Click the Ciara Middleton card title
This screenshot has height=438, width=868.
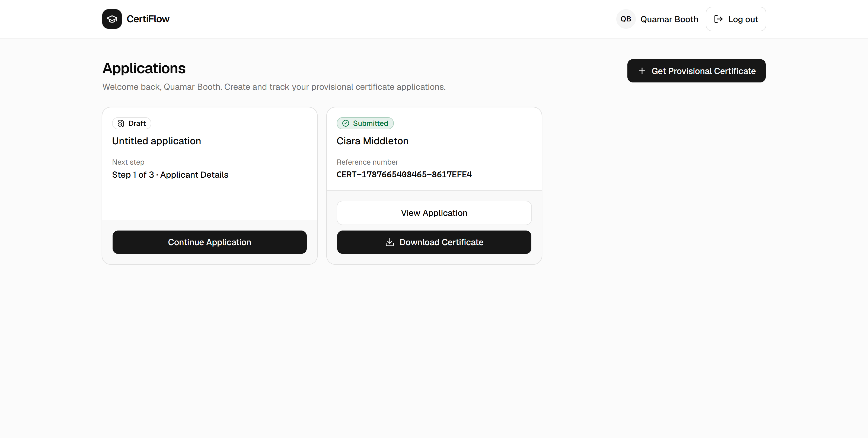coord(372,141)
